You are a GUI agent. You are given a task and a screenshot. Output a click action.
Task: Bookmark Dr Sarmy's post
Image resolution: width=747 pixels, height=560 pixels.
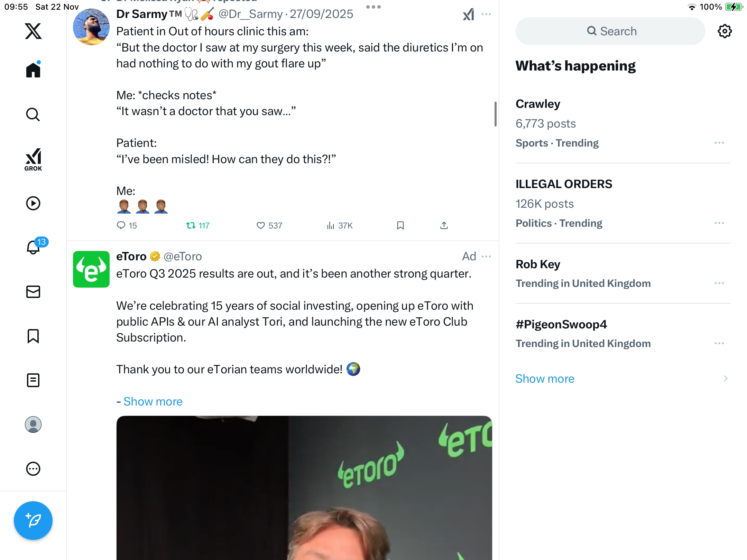click(x=400, y=226)
